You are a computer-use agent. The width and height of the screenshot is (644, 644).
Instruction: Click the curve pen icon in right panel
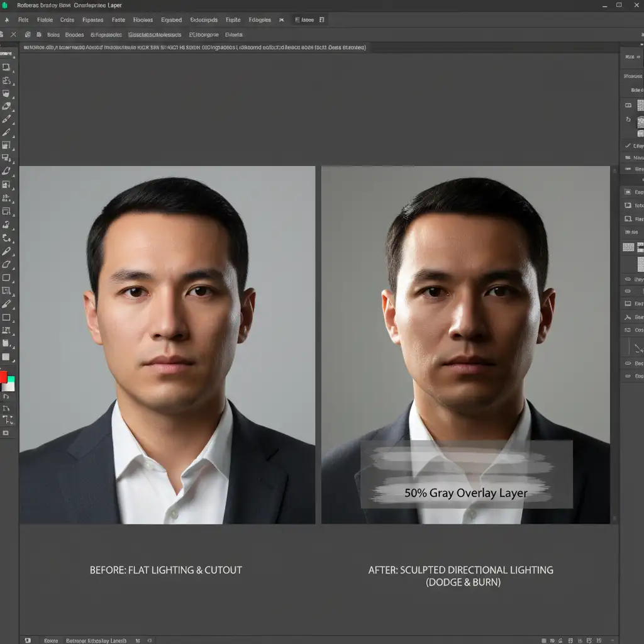(x=638, y=348)
